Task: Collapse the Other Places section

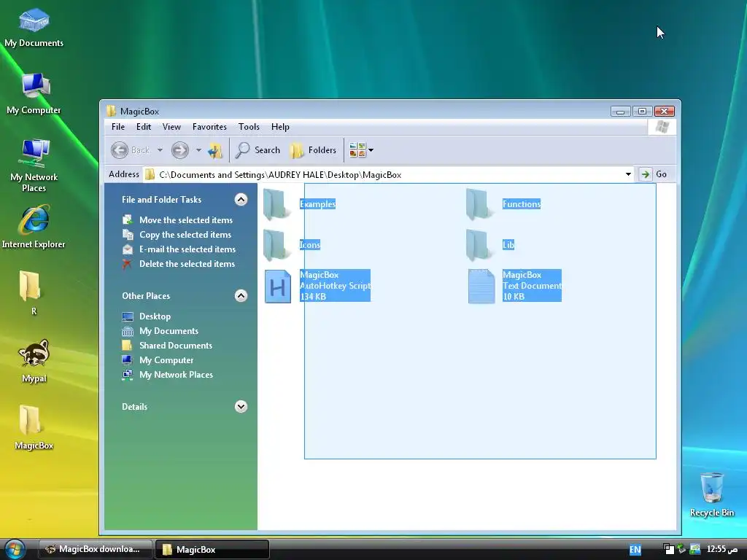Action: [x=241, y=296]
